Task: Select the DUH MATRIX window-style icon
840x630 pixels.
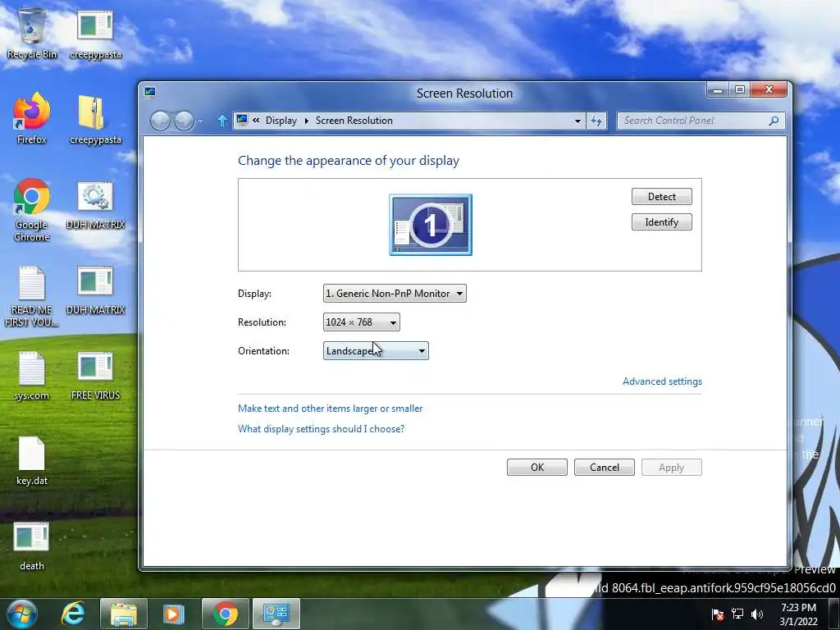Action: 95,290
